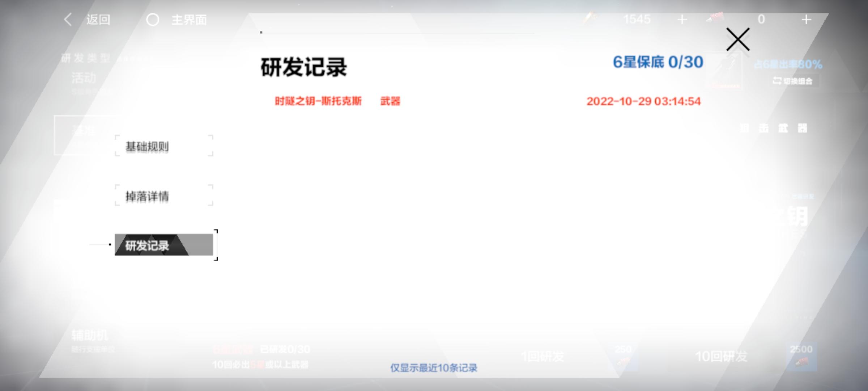Click the faded weapon thumbnail under the X

pos(723,71)
